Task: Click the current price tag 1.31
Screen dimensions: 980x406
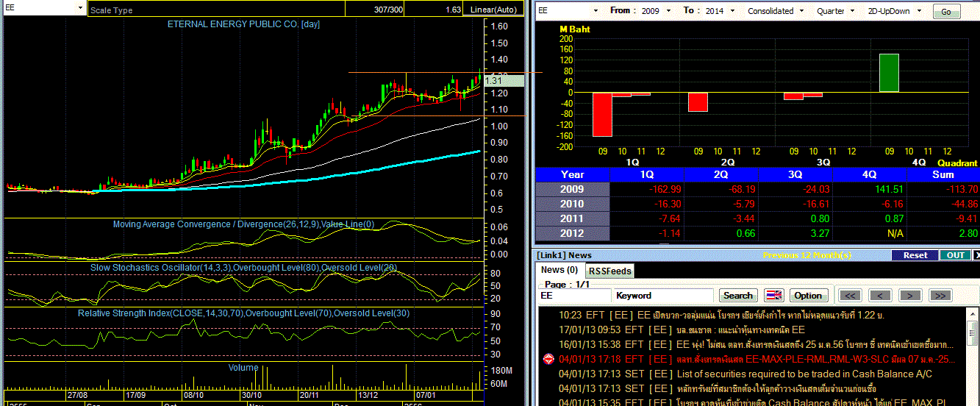Action: coord(504,81)
